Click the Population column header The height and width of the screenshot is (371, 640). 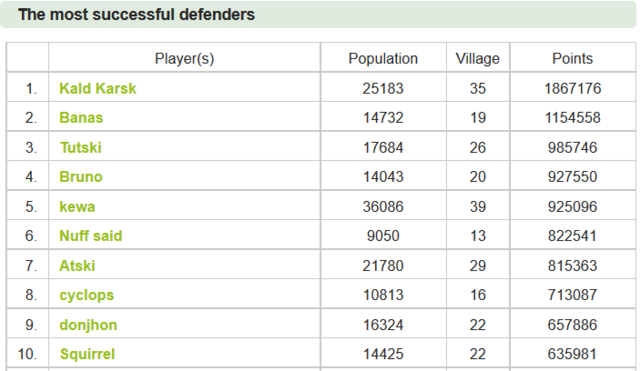[383, 58]
